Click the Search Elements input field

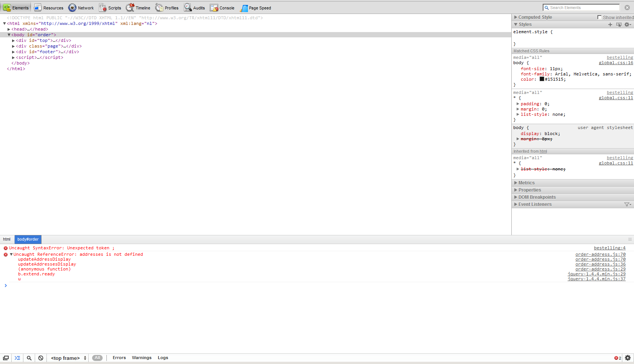[x=581, y=8]
